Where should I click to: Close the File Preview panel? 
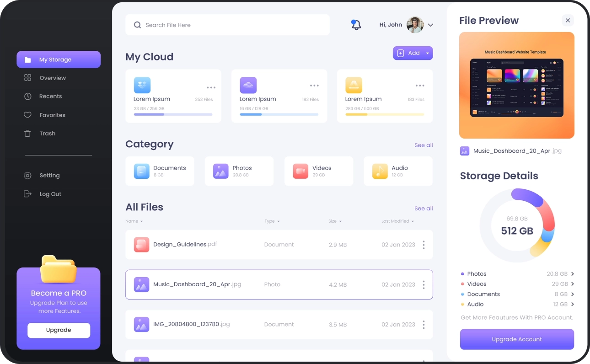[x=568, y=21]
